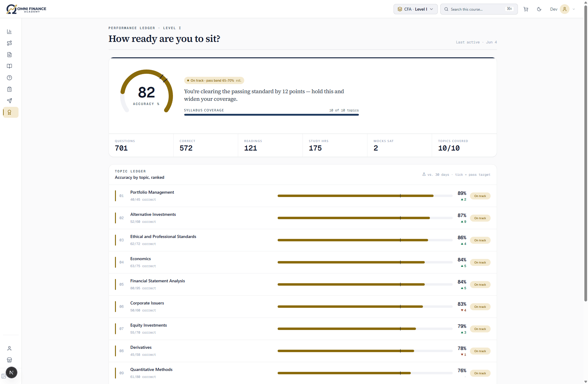Click the syllabus coverage progress bar
The image size is (588, 384).
(x=271, y=115)
